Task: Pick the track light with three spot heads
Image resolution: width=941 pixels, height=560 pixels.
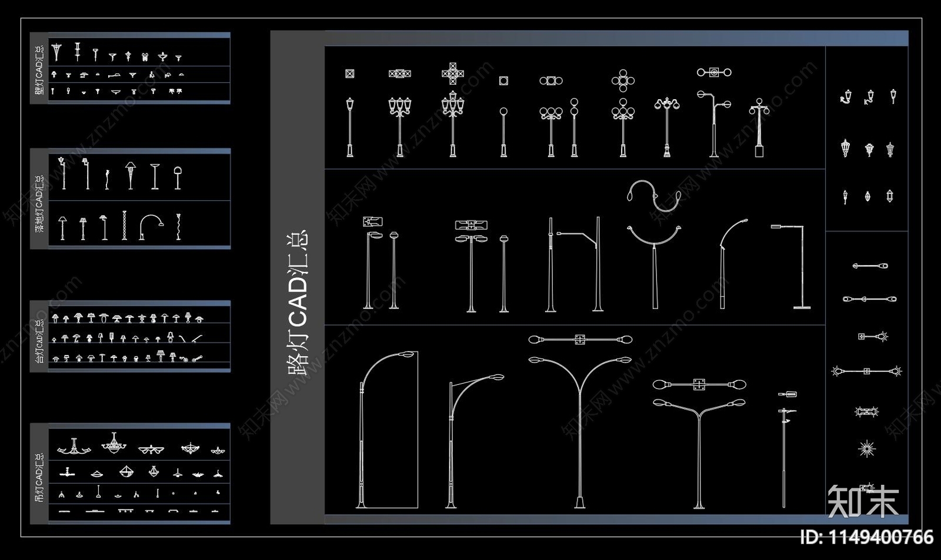Action: point(125,511)
